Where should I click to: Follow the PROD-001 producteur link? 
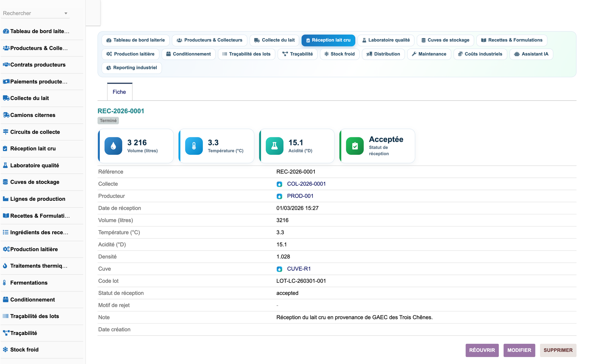(x=300, y=196)
